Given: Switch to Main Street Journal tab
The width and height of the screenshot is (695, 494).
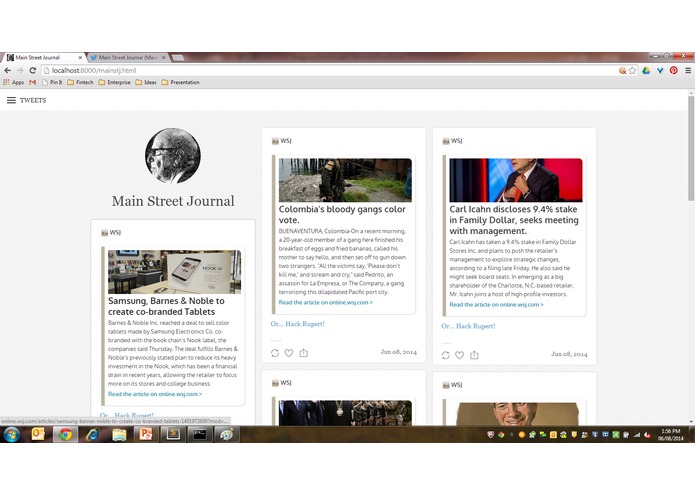Looking at the screenshot, I should click(x=42, y=58).
